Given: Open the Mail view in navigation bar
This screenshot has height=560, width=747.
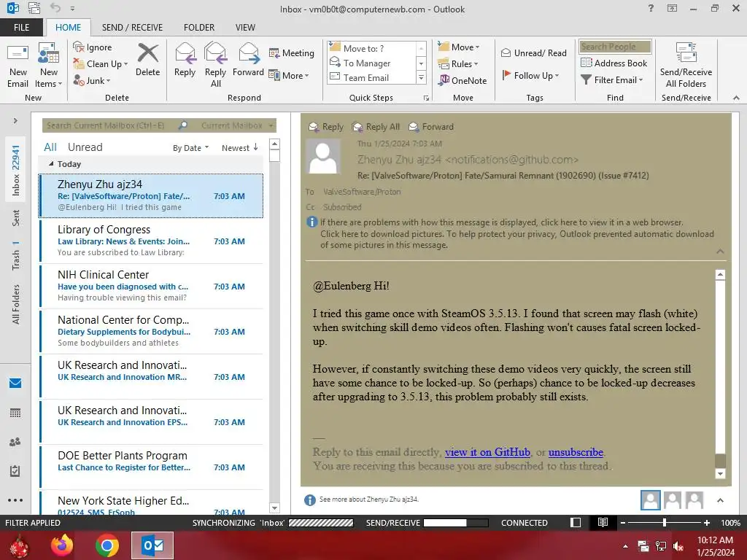Looking at the screenshot, I should coord(15,383).
